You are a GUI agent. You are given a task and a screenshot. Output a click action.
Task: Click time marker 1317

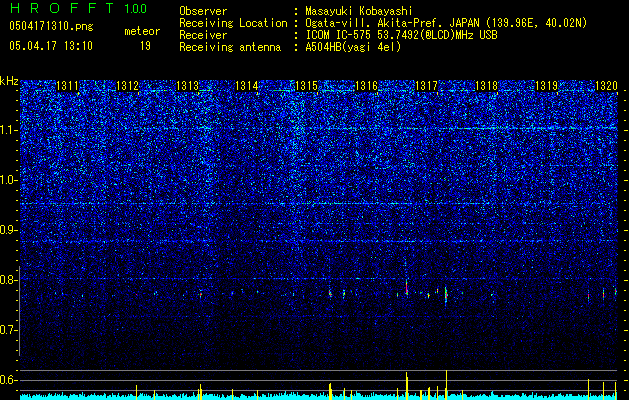click(426, 86)
